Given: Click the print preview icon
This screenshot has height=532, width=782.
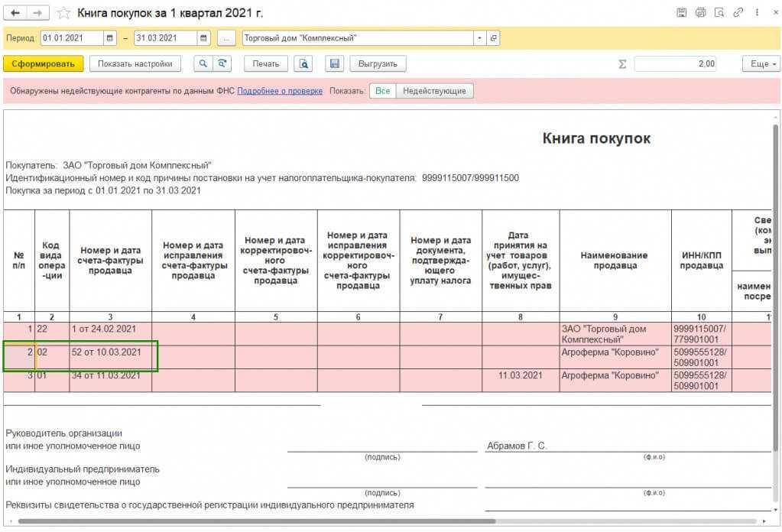Looking at the screenshot, I should (x=303, y=64).
